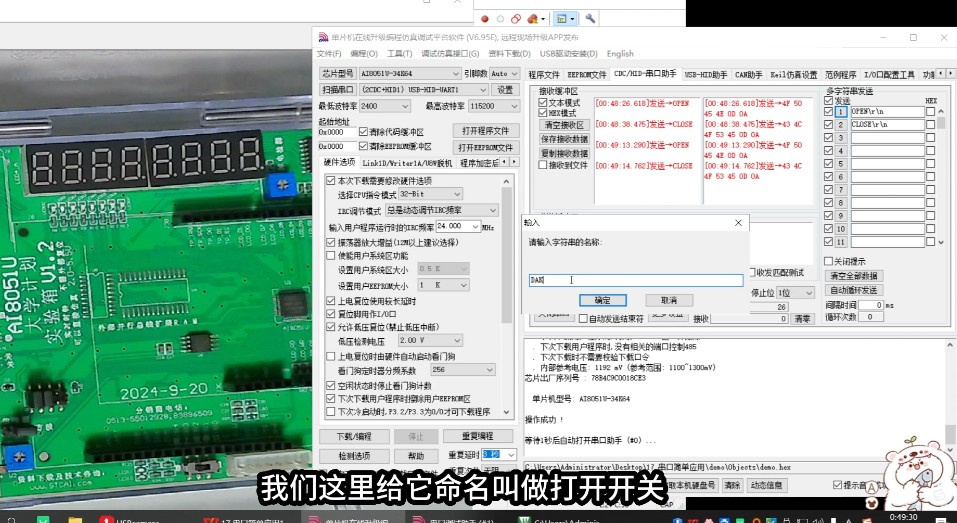This screenshot has height=523, width=957.
Task: Click the string name input field containing DAK
Action: 636,280
